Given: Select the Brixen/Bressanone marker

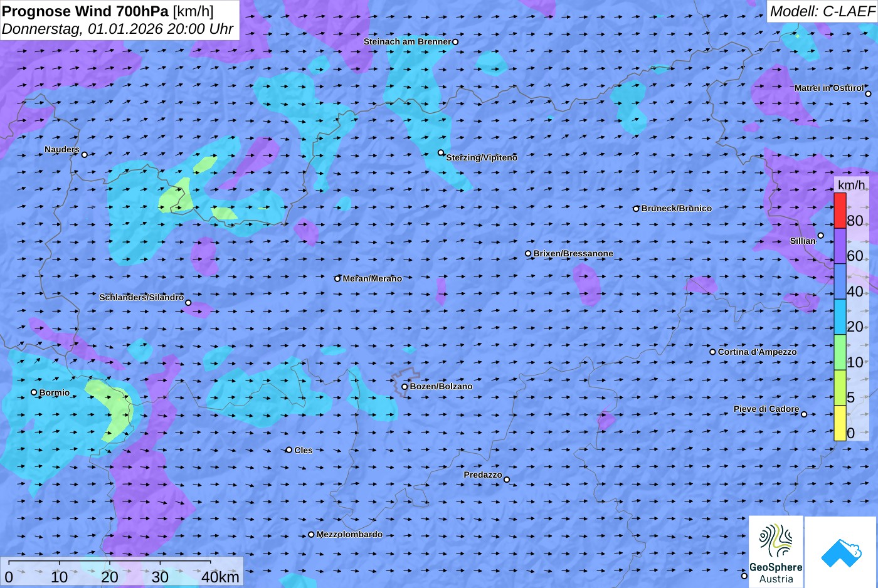Looking at the screenshot, I should click(528, 254).
